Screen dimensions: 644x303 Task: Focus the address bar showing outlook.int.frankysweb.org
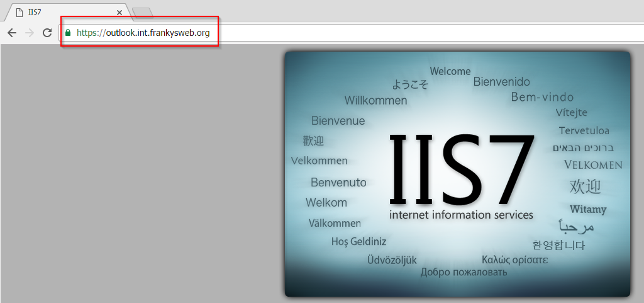pyautogui.click(x=143, y=33)
